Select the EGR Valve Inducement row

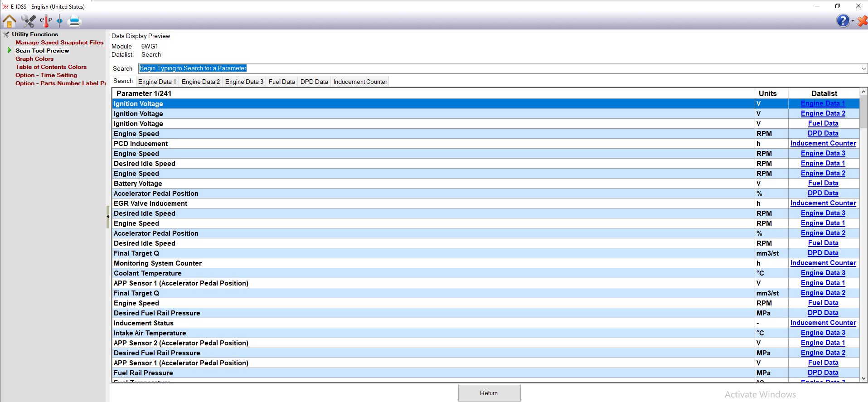(485, 203)
